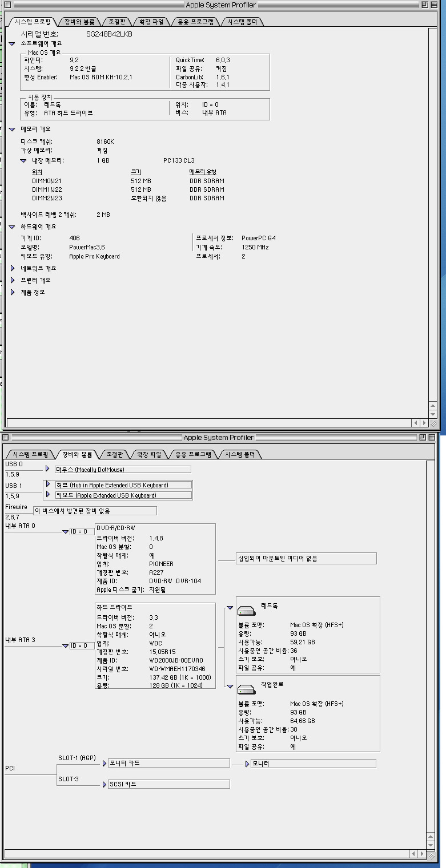Click scroll-right arrow in the bottom window

tap(424, 854)
